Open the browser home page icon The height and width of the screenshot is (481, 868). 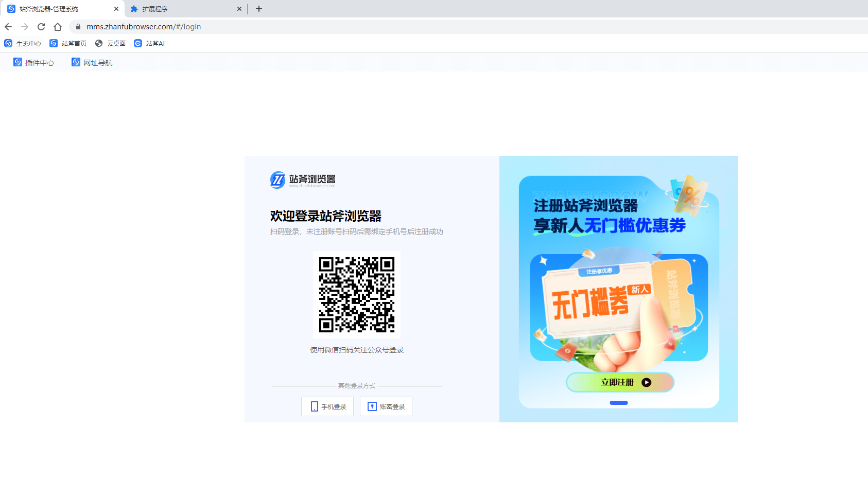click(x=58, y=27)
